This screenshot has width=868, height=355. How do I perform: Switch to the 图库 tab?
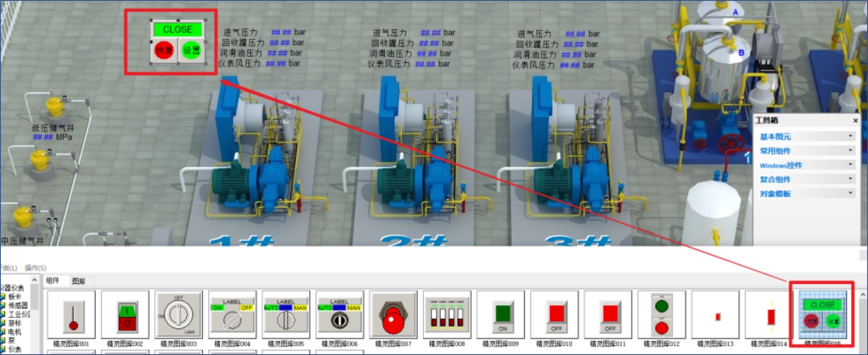(x=78, y=281)
